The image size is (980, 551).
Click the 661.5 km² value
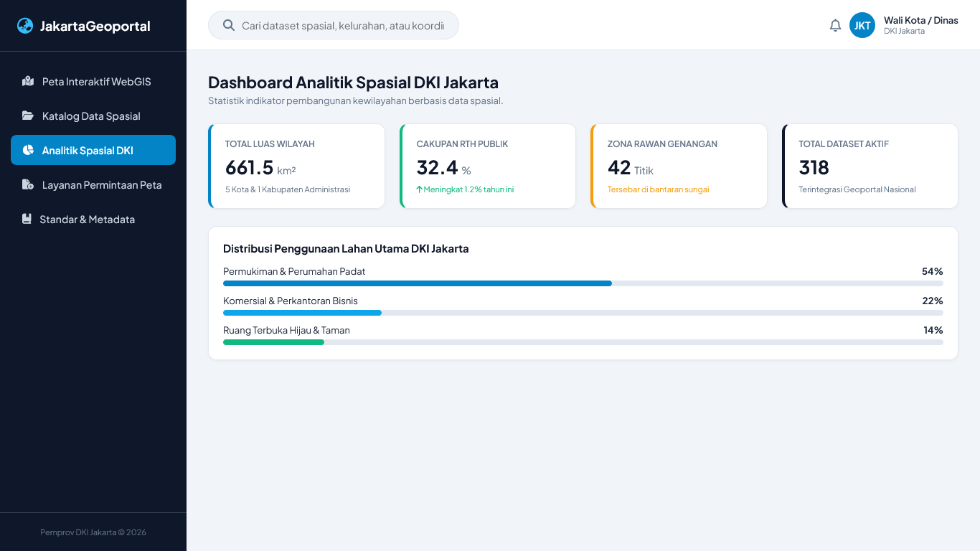260,167
